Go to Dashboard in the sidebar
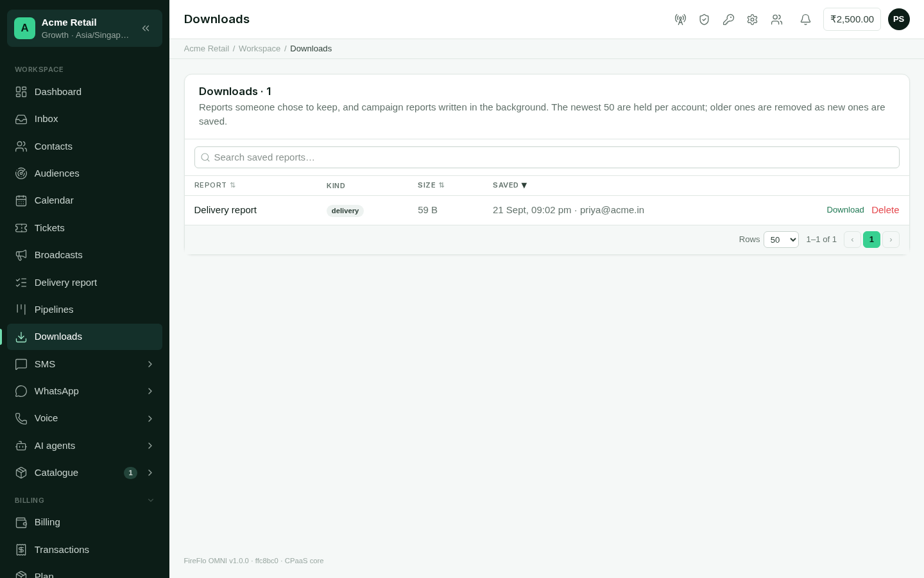This screenshot has width=924, height=578. (85, 92)
